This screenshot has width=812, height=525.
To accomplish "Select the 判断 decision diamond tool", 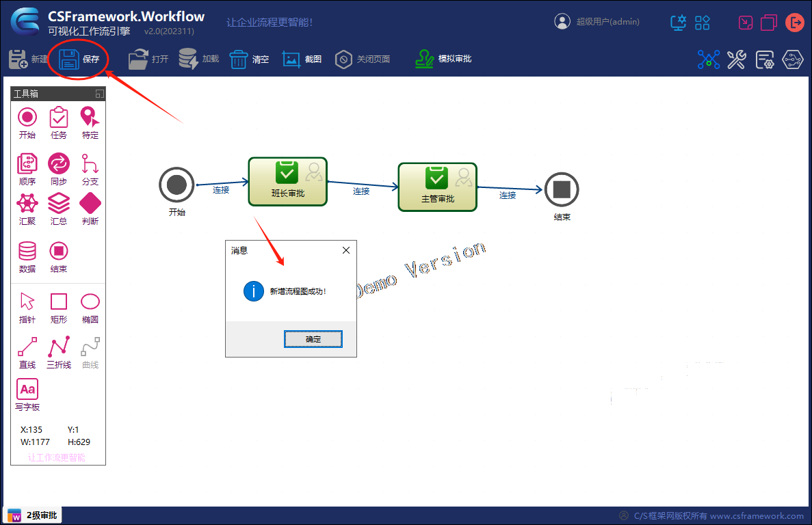I will coord(90,209).
